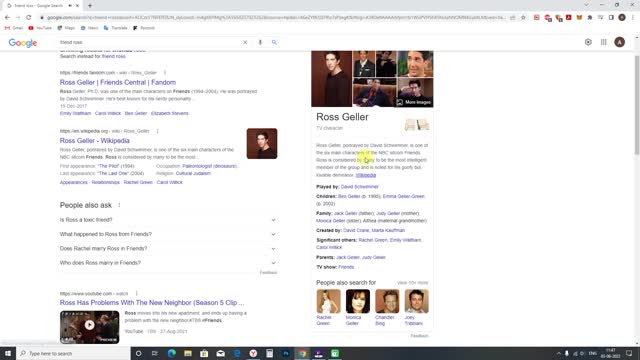Expand "Does Rachel marry Ross in Friends?"
Viewport: 640px width, 360px height.
[x=168, y=249]
